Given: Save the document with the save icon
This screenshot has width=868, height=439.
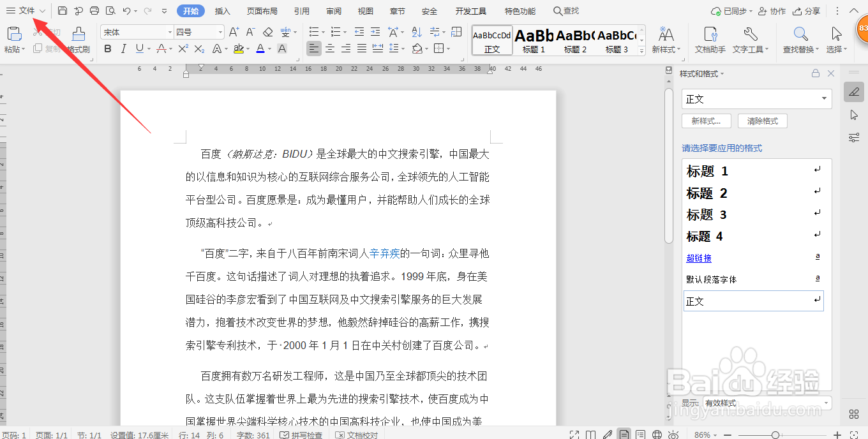Looking at the screenshot, I should pos(63,11).
